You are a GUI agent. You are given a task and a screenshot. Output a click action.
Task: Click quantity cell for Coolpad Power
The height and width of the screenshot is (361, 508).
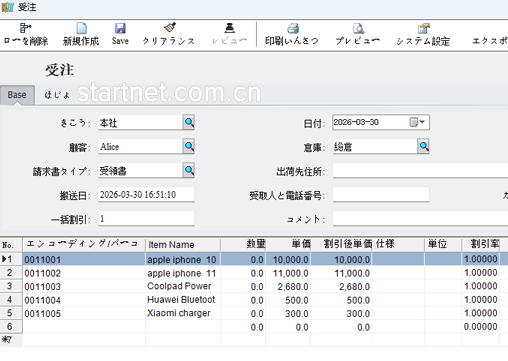243,286
